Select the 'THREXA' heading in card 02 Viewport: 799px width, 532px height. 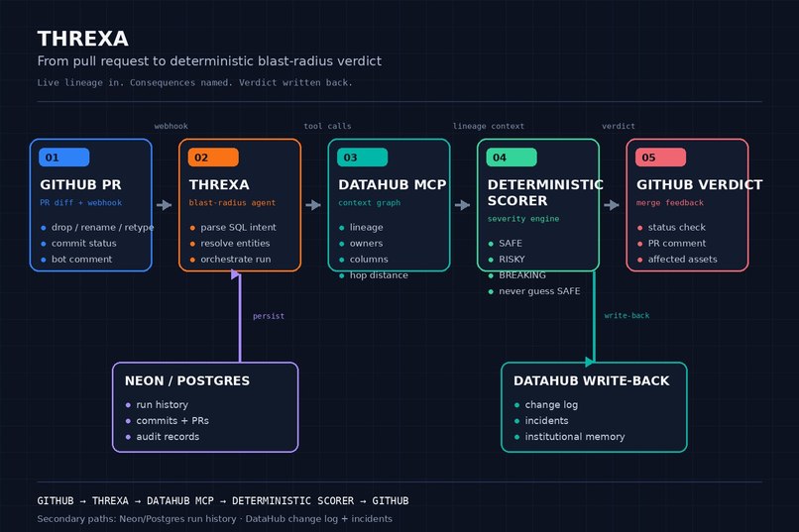point(219,185)
